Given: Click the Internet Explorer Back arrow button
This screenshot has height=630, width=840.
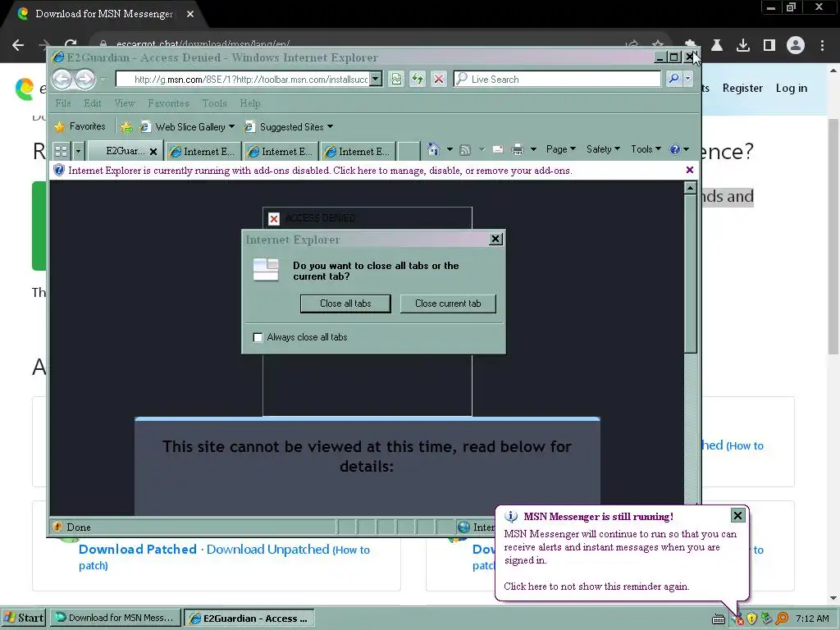Looking at the screenshot, I should (x=62, y=80).
